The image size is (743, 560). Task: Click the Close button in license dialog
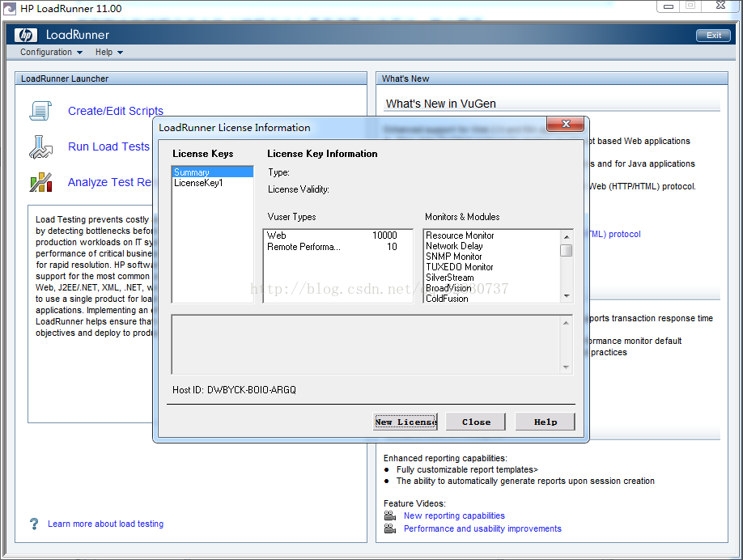tap(476, 422)
